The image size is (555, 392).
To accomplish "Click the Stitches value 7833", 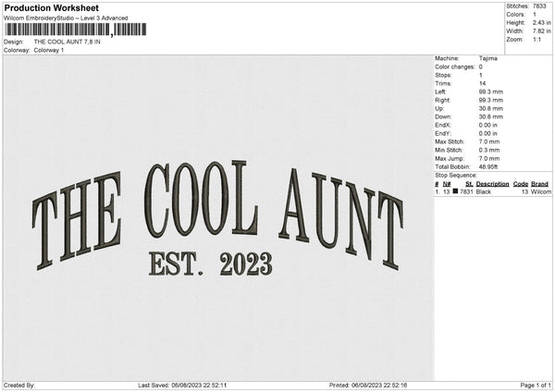I will pyautogui.click(x=539, y=6).
